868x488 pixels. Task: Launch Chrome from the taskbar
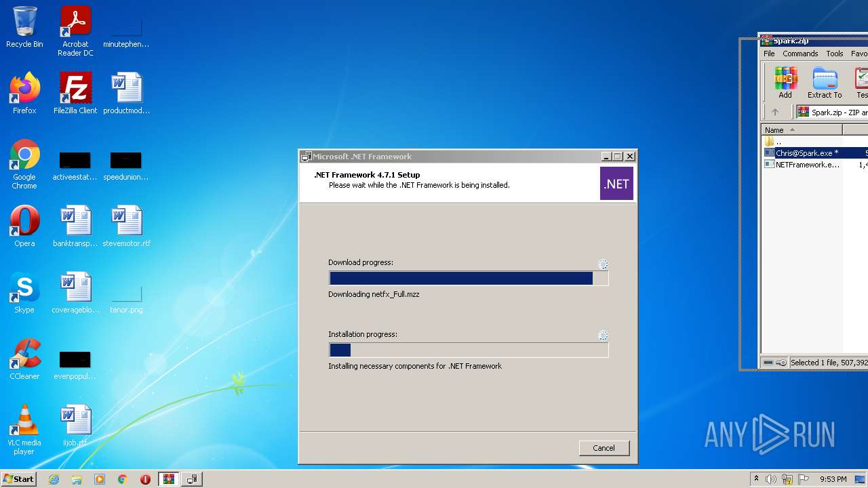(123, 479)
